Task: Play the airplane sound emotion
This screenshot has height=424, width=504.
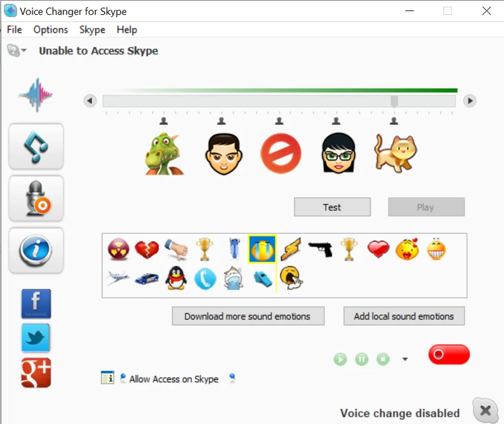Action: pos(118,278)
